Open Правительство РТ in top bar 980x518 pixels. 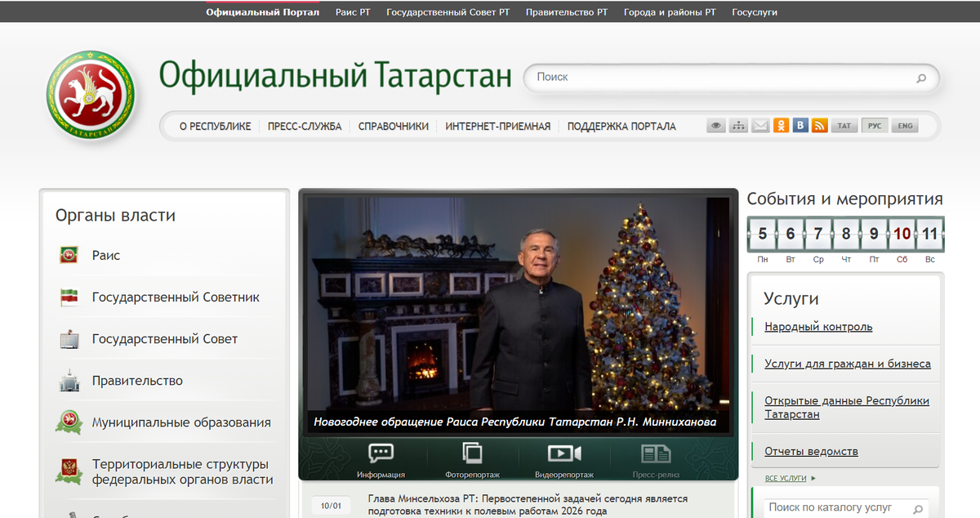[x=567, y=12]
